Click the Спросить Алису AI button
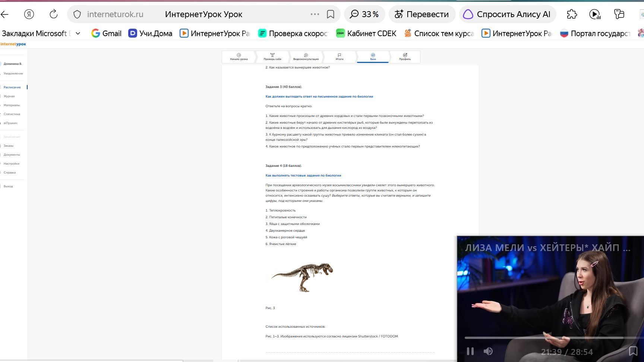The width and height of the screenshot is (644, 362). point(507,14)
